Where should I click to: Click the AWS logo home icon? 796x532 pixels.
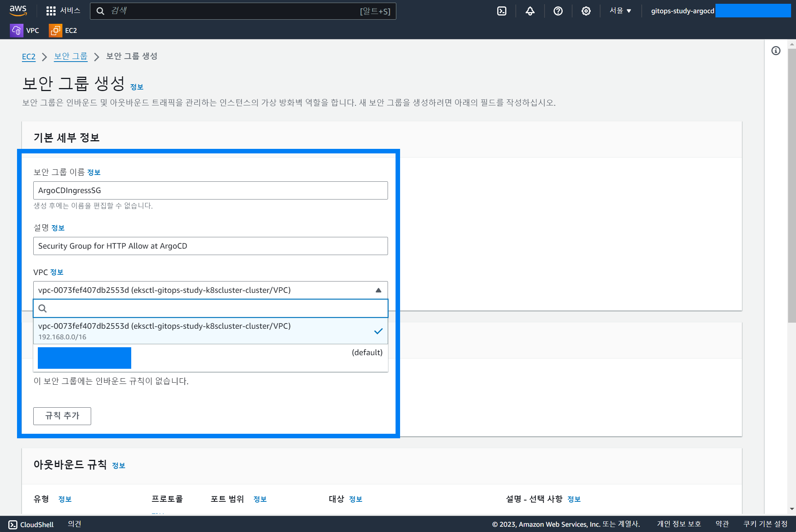(x=18, y=11)
